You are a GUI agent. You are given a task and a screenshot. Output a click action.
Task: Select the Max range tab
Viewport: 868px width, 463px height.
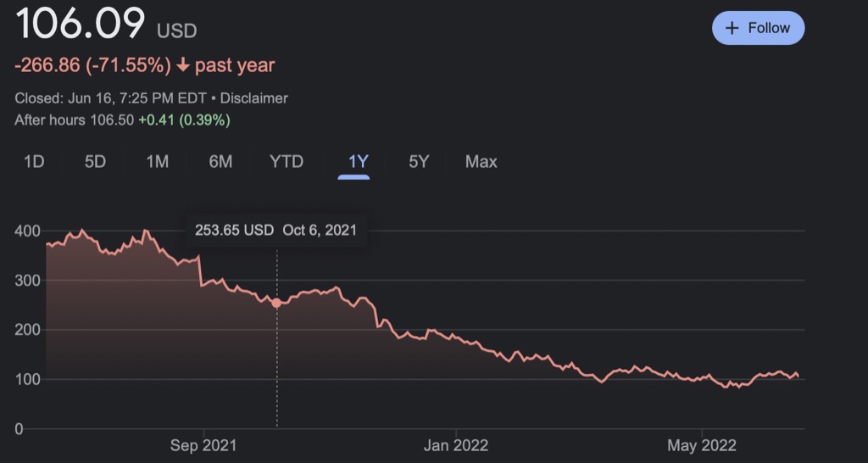tap(481, 161)
